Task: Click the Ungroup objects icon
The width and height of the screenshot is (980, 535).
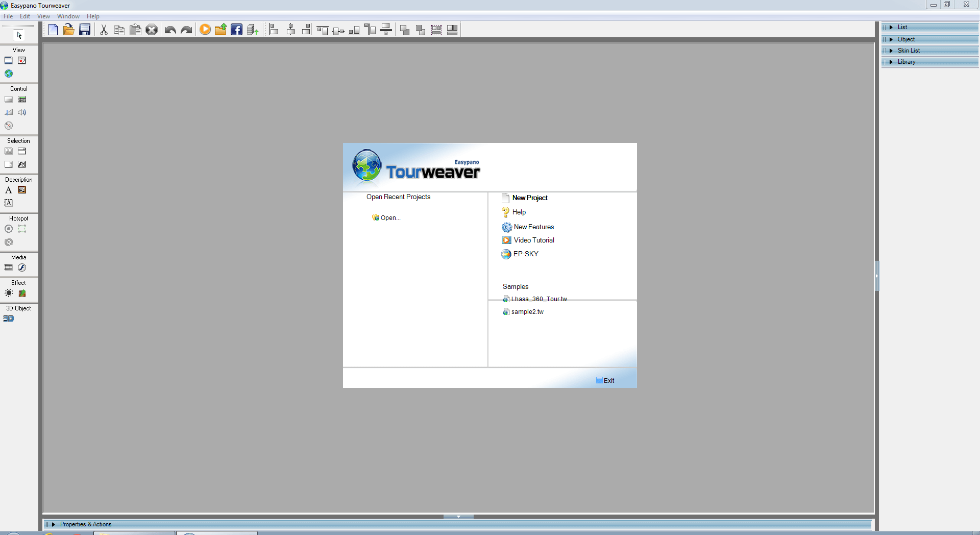Action: tap(452, 30)
